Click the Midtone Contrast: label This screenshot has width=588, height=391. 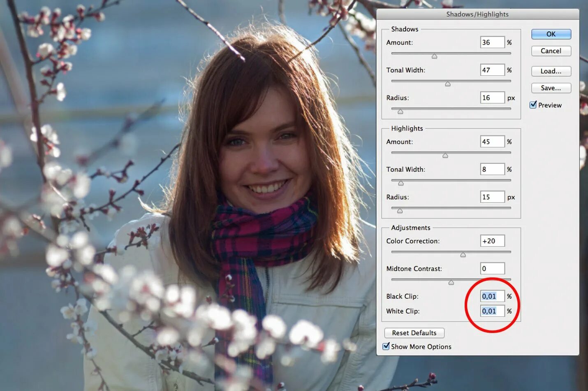(x=414, y=269)
